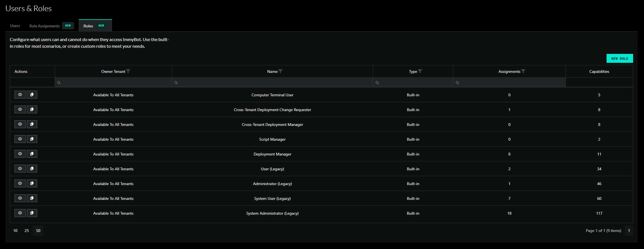This screenshot has height=249, width=644.
Task: Clone the Cross-Tenant Deployment Manager role
Action: pyautogui.click(x=32, y=124)
